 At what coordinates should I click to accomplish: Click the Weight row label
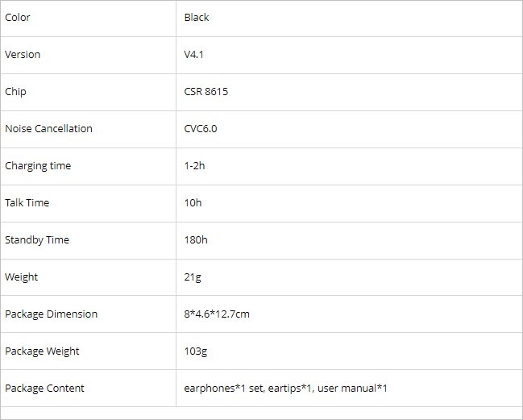[21, 277]
